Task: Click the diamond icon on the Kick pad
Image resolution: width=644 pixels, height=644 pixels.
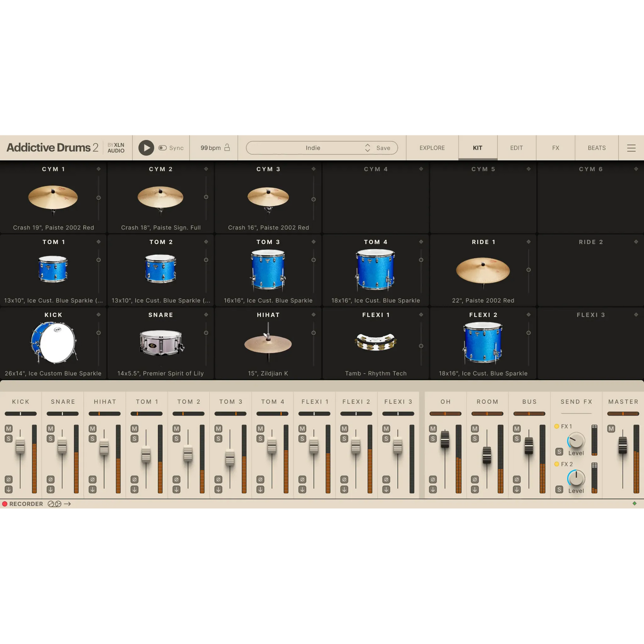Action: point(98,315)
